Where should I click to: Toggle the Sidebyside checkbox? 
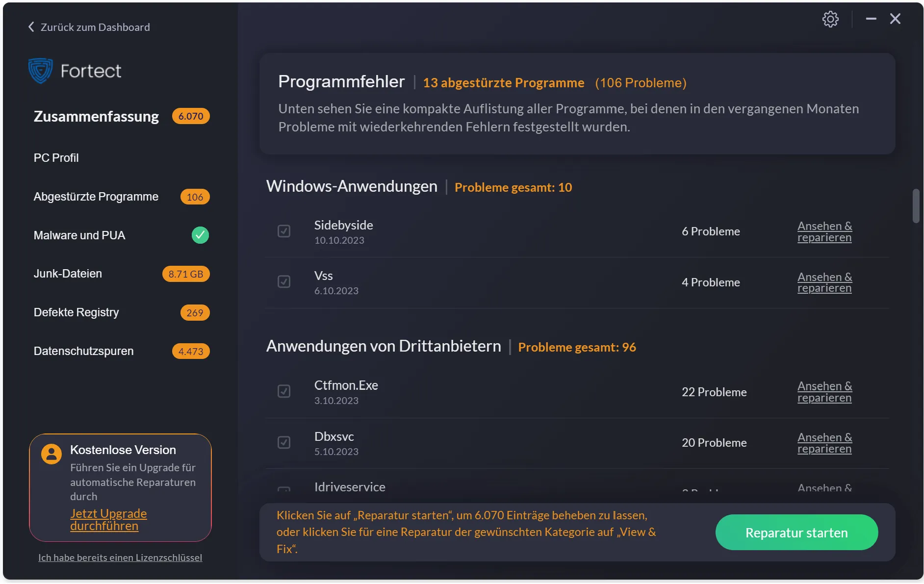284,231
